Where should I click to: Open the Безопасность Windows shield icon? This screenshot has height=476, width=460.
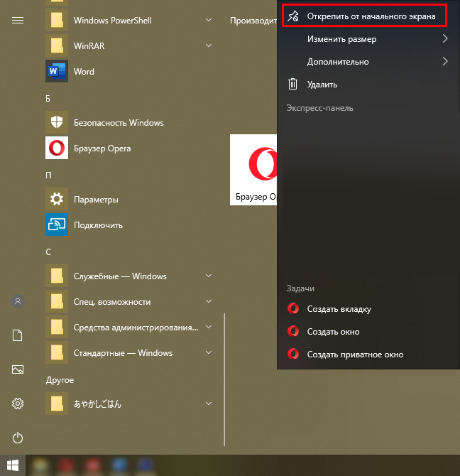[x=57, y=122]
